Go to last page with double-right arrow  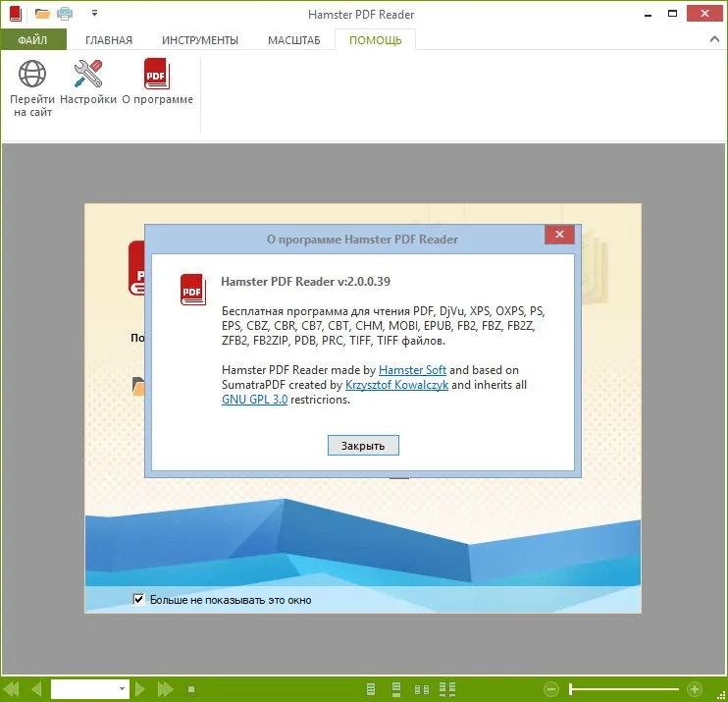(x=165, y=689)
